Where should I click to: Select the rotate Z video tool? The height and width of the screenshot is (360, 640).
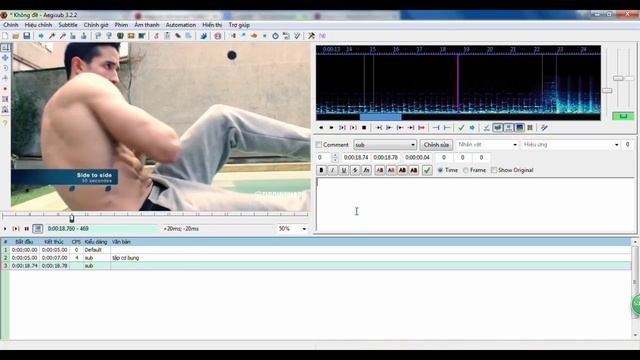(5, 68)
